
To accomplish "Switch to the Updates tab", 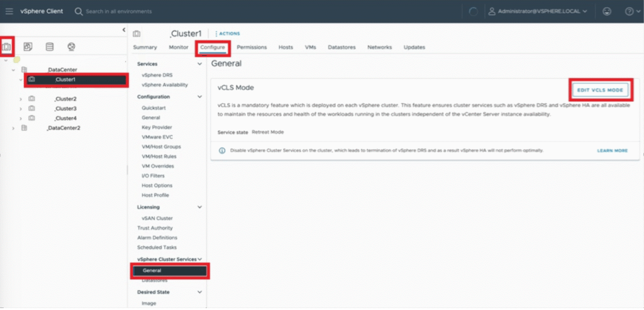I will click(x=414, y=47).
